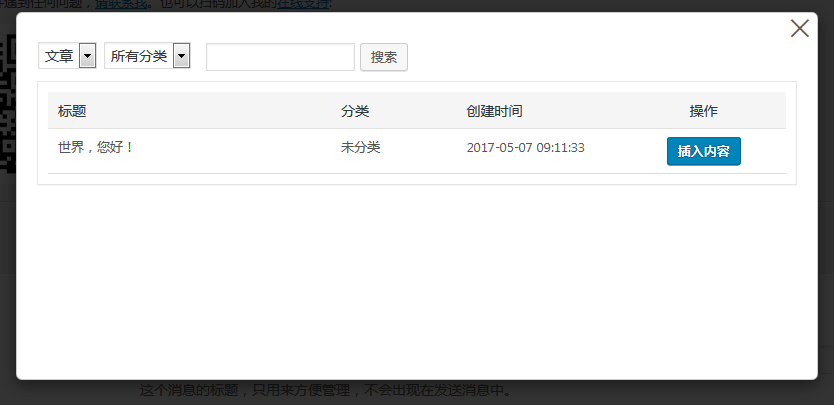Open the 文章 post type dropdown
This screenshot has width=834, height=405.
click(67, 56)
